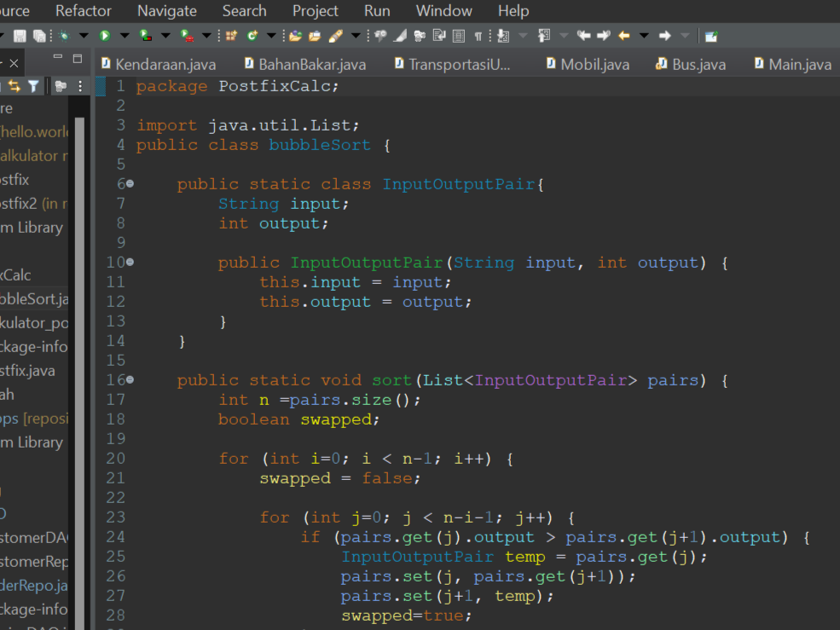Screen dimensions: 840x630
Task: Open the Navigate menu
Action: pyautogui.click(x=167, y=11)
